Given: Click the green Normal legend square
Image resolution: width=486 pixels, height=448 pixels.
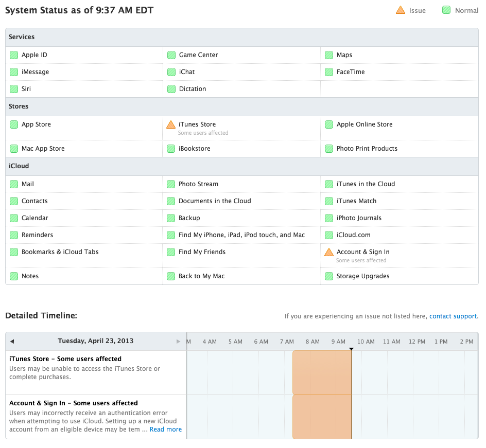Looking at the screenshot, I should coord(446,10).
